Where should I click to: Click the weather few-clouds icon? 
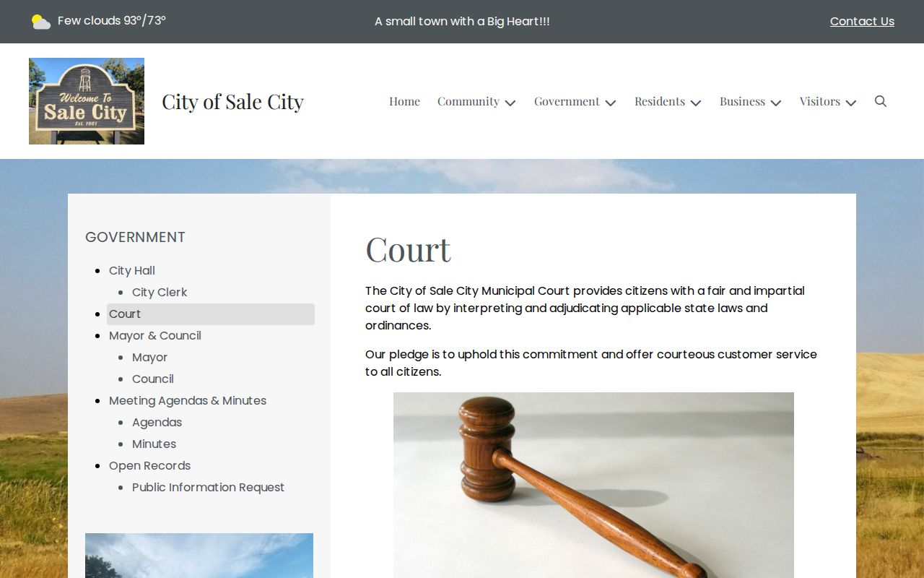41,22
